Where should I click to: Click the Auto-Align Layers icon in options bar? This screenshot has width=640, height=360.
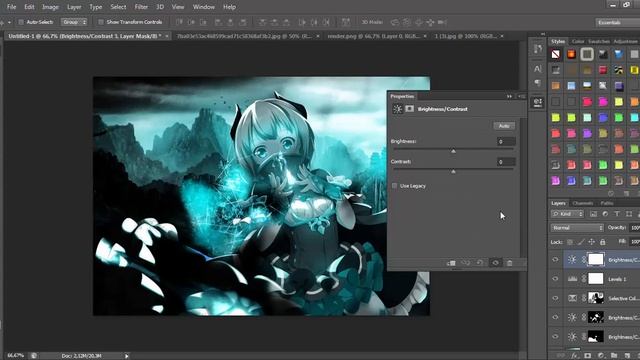(345, 22)
